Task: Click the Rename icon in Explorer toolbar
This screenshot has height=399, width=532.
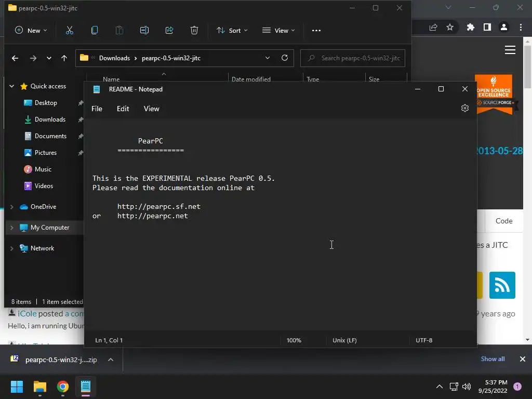Action: [x=144, y=31]
